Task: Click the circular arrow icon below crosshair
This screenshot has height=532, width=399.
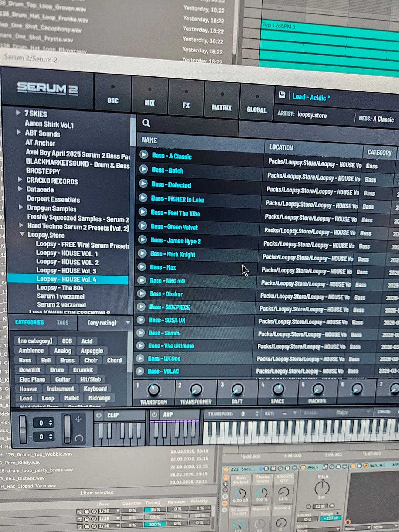Action: click(x=79, y=439)
